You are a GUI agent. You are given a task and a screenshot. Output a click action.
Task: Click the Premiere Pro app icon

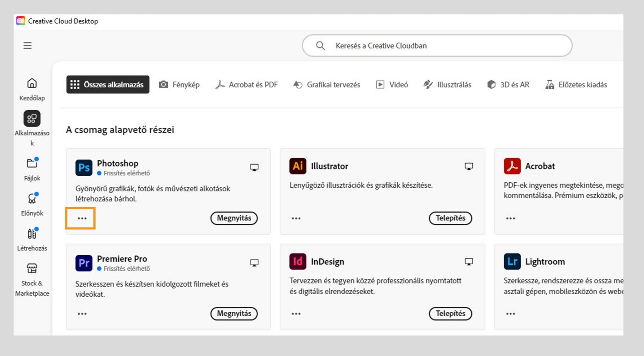[x=84, y=263]
